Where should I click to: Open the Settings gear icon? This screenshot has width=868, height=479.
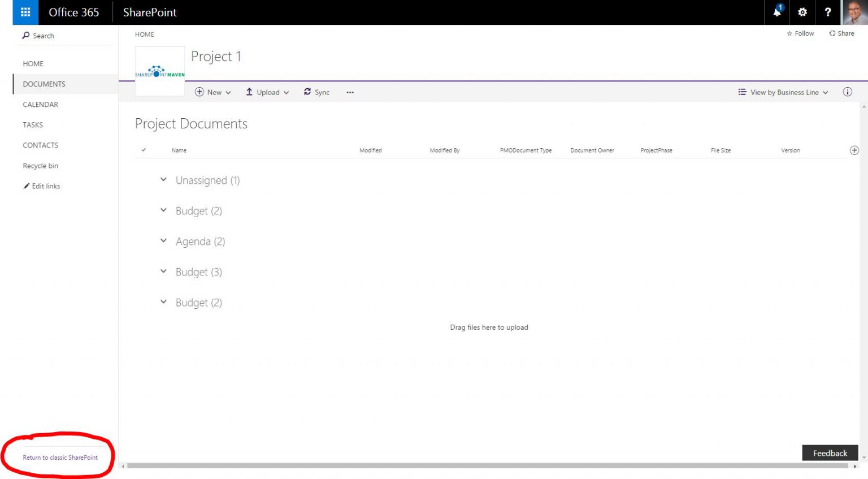[x=802, y=12]
